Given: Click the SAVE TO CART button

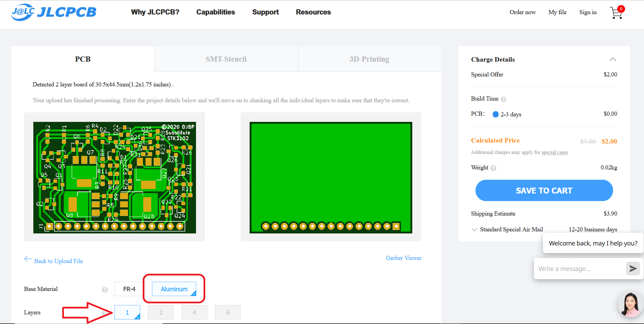Looking at the screenshot, I should pos(544,190).
